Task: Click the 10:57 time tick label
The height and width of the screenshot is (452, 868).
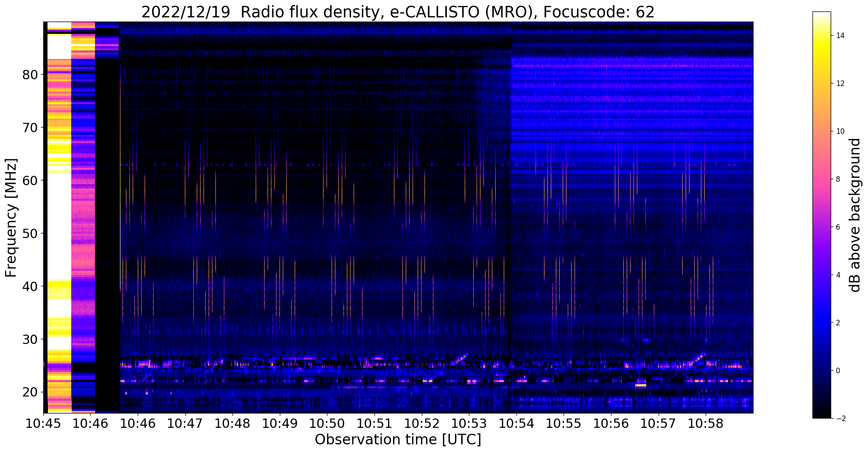Action: [x=659, y=424]
